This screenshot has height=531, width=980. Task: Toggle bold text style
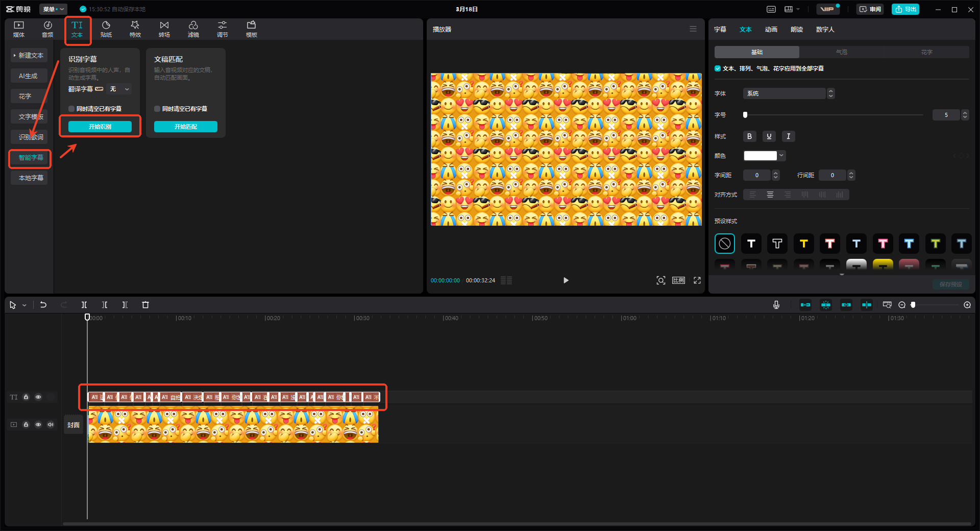tap(749, 136)
